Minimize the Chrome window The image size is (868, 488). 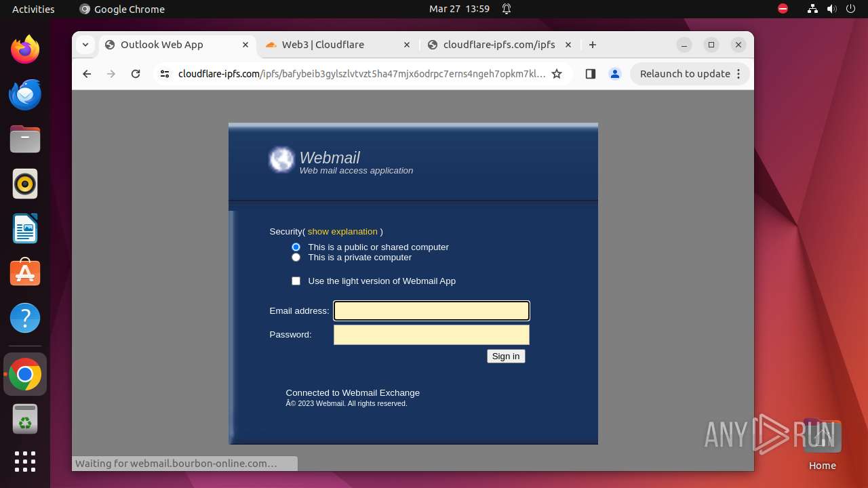point(684,45)
